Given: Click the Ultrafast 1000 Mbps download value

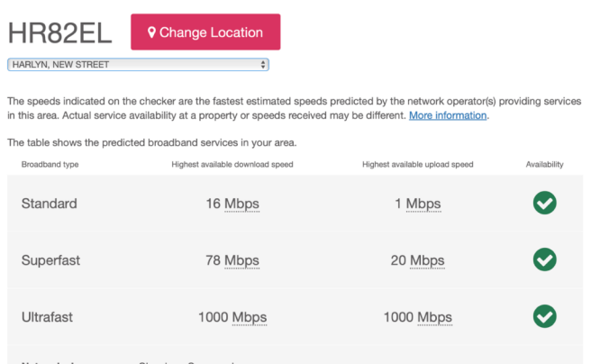Looking at the screenshot, I should pos(232,317).
